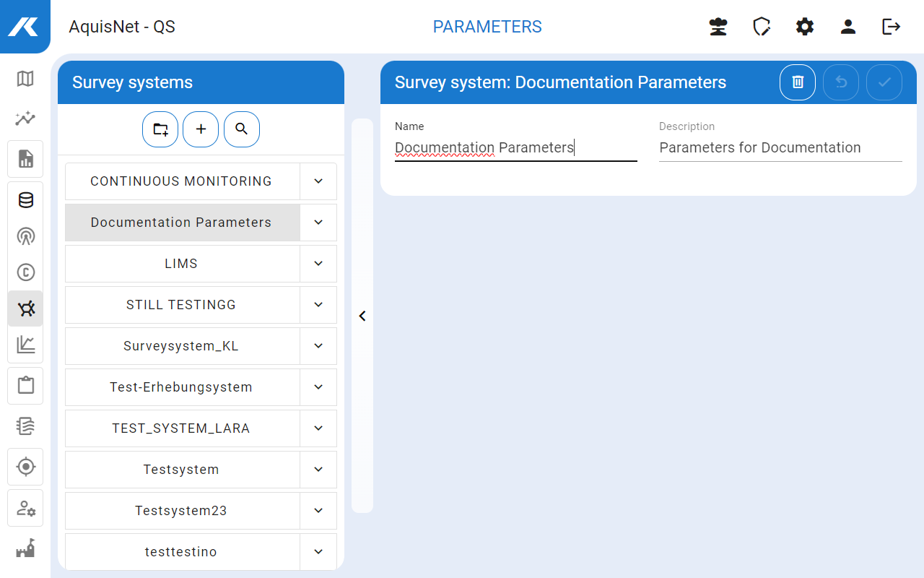Click the logout icon in header
Image resolution: width=924 pixels, height=578 pixels.
click(x=892, y=27)
